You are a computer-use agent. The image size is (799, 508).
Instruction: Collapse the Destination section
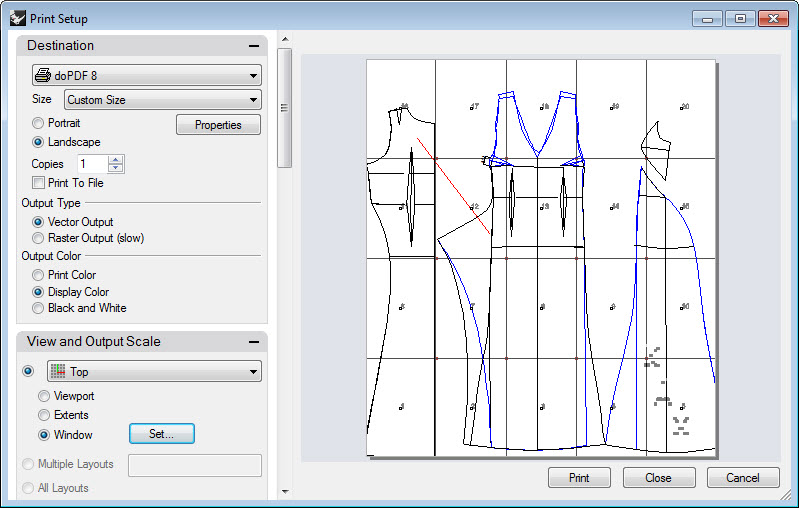254,46
